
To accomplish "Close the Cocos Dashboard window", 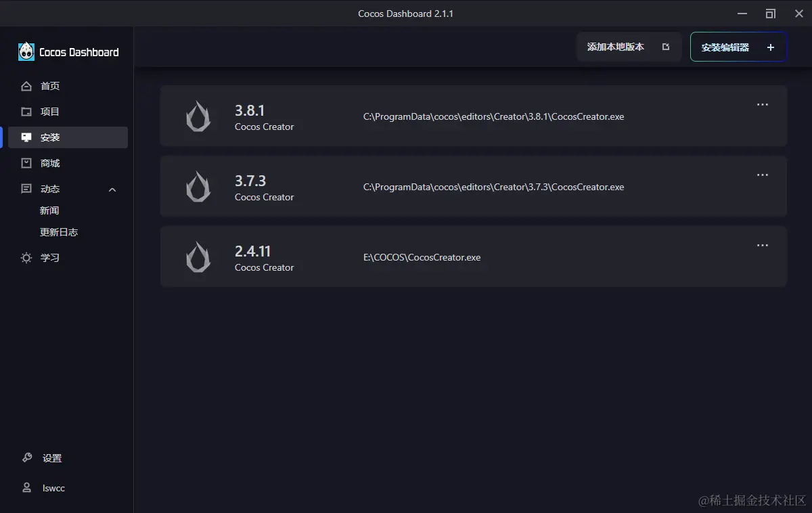I will (798, 14).
